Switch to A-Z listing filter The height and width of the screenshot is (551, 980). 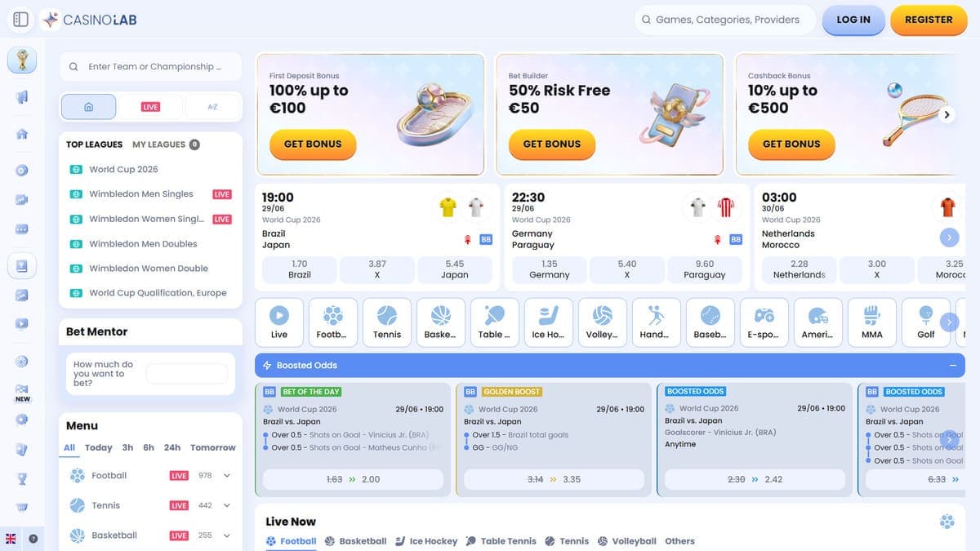[x=212, y=107]
